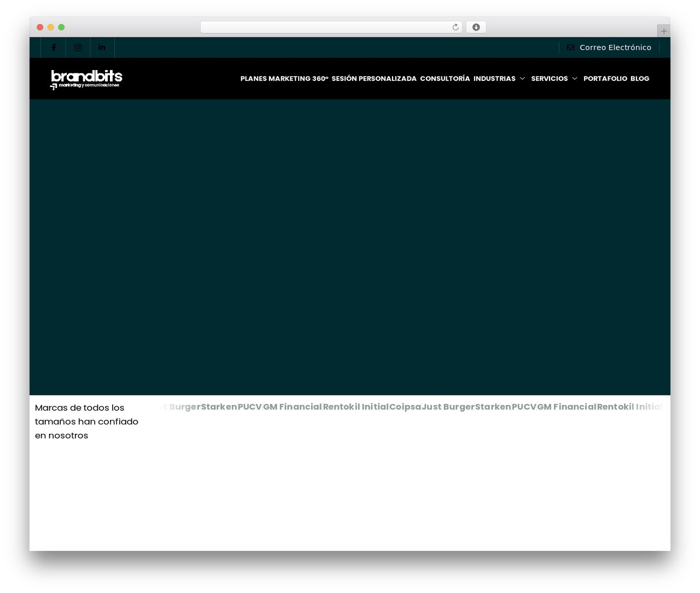This screenshot has height=593, width=700.
Task: Click the browser download button
Action: pyautogui.click(x=476, y=27)
